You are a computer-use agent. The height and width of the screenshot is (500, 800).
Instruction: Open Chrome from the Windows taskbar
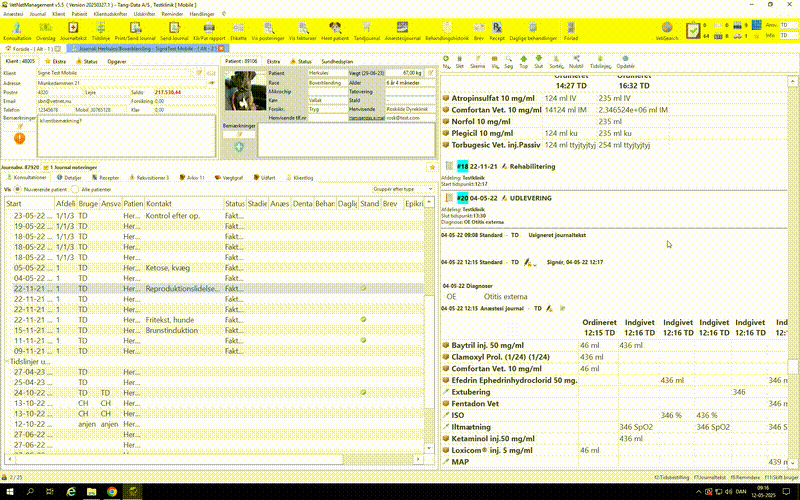[x=112, y=491]
